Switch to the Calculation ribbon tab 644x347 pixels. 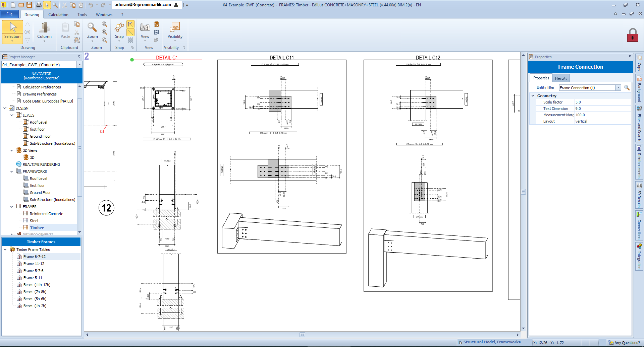58,14
